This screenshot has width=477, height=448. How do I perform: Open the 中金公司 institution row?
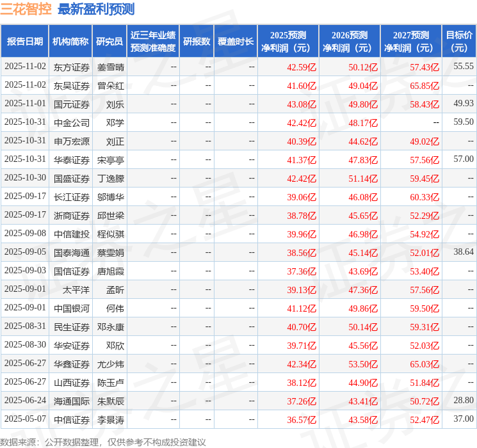[x=72, y=122]
